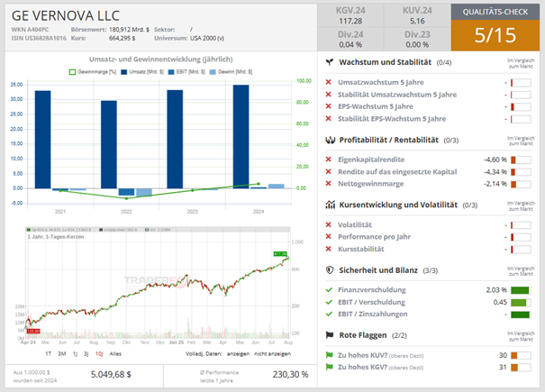Image resolution: width=545 pixels, height=392 pixels.
Task: Click the red X beside Eigenkapitalrendite
Action: [328, 160]
